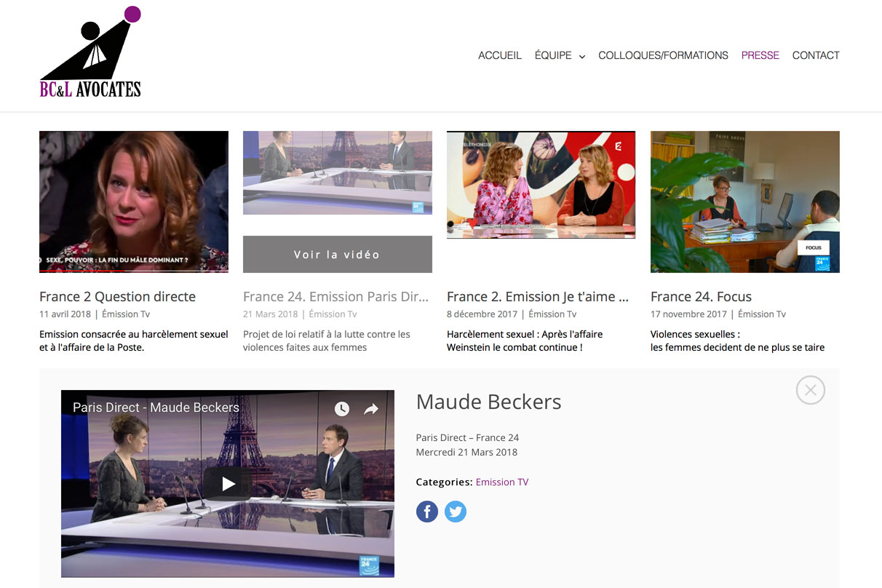The width and height of the screenshot is (882, 588).
Task: Go to the Accueil page
Action: click(500, 55)
